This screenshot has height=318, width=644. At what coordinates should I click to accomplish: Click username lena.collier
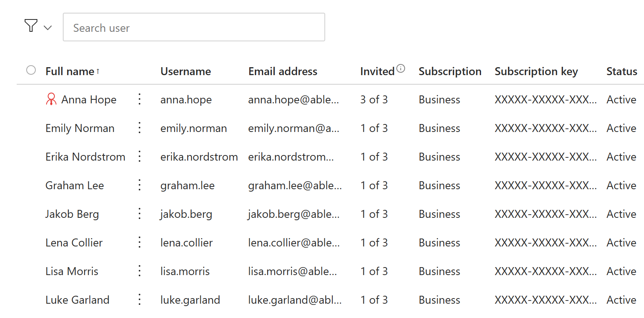click(186, 243)
